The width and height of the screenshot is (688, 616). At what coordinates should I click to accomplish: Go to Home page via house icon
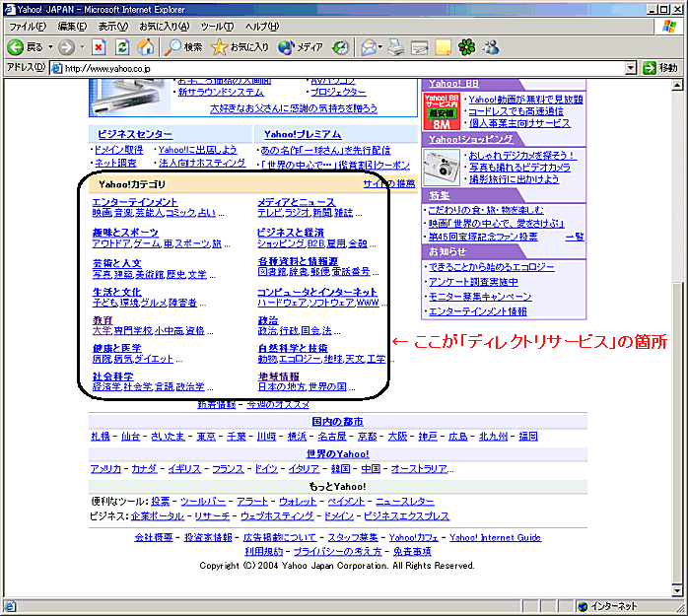(146, 47)
